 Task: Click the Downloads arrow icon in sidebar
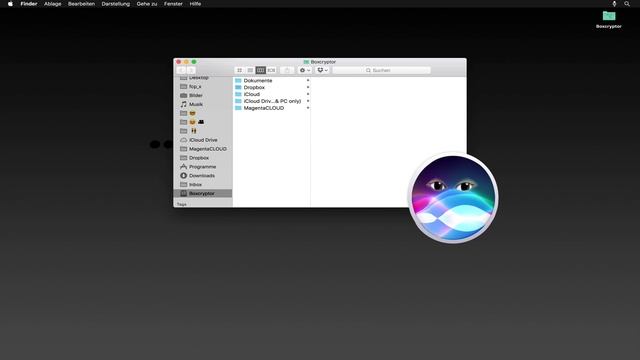(x=184, y=176)
